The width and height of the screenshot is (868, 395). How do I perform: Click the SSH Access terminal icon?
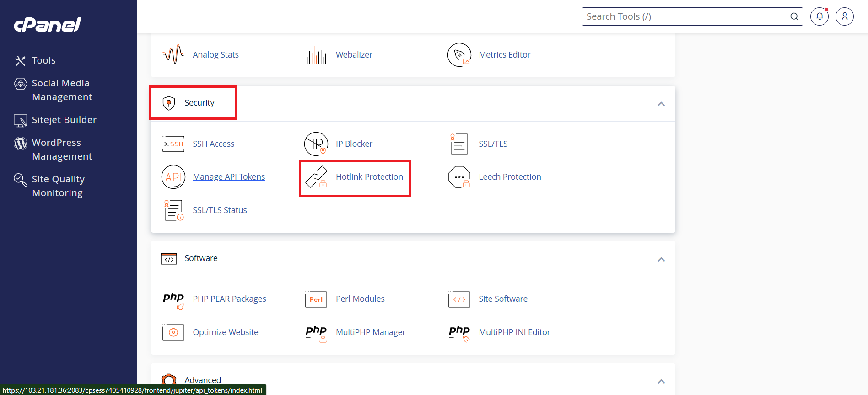click(x=173, y=144)
